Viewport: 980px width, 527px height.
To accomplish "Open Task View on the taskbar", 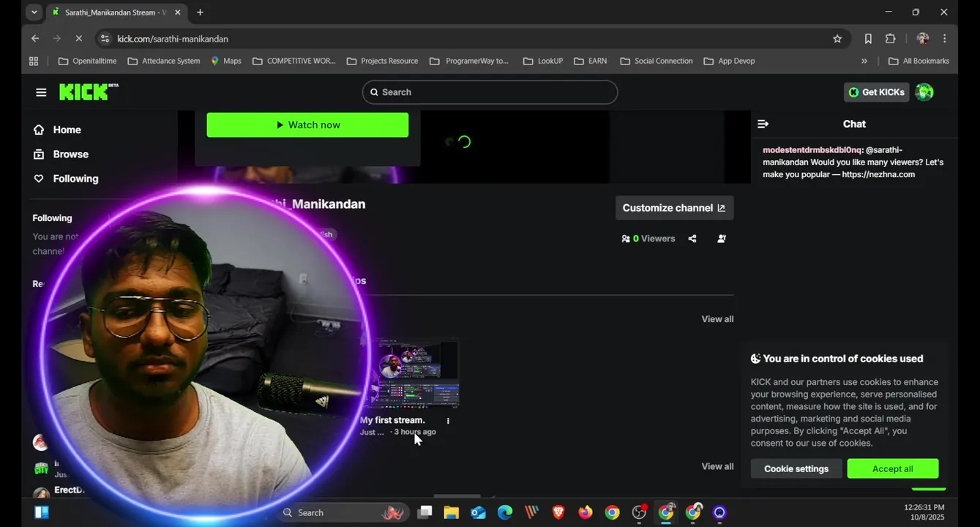I will (424, 512).
